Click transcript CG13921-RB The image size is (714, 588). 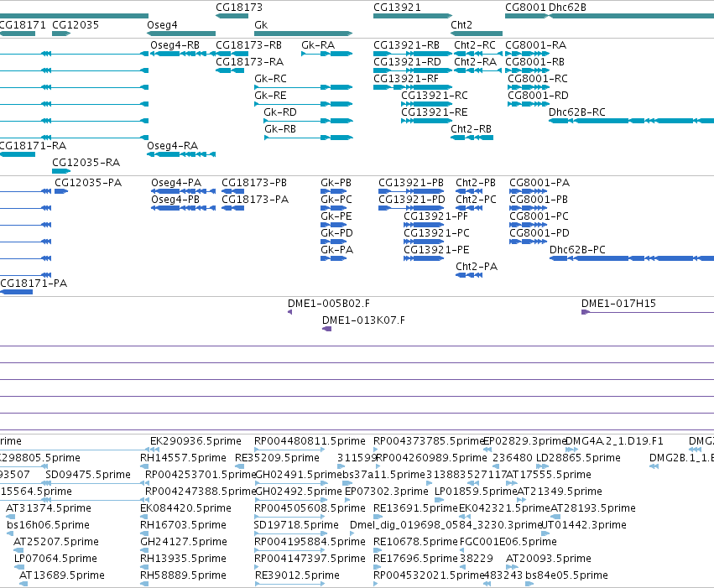point(406,45)
